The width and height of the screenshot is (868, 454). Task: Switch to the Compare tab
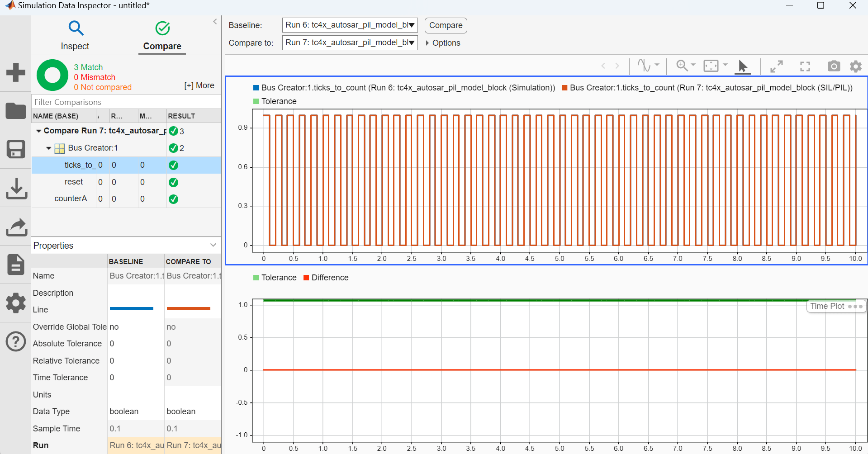162,35
